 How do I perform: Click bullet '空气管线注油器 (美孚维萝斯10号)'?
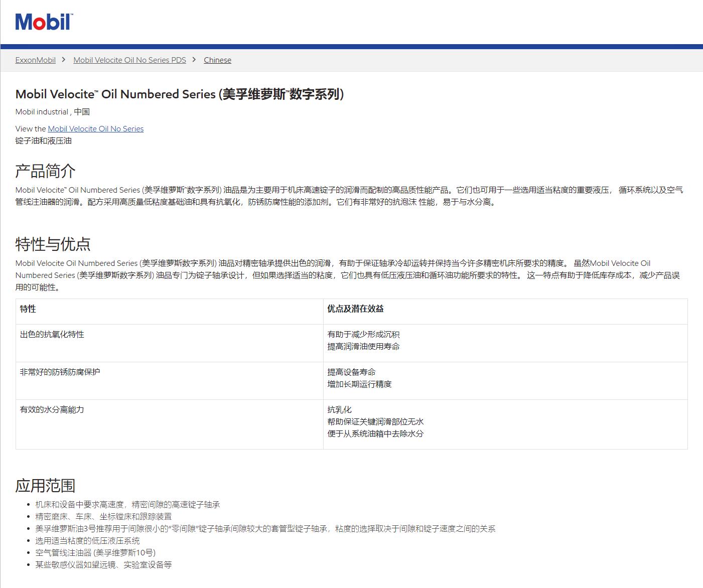click(x=96, y=553)
